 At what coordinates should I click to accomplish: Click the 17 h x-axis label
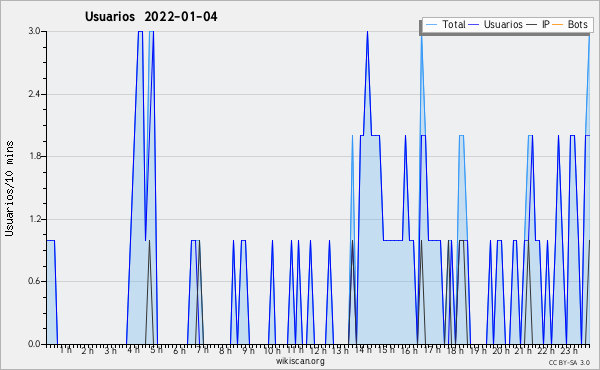point(432,350)
